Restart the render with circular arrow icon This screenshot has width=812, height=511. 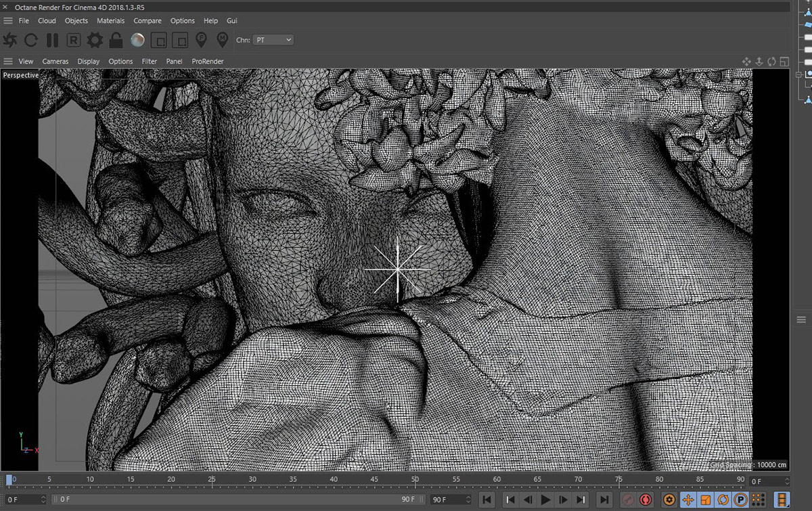point(31,40)
